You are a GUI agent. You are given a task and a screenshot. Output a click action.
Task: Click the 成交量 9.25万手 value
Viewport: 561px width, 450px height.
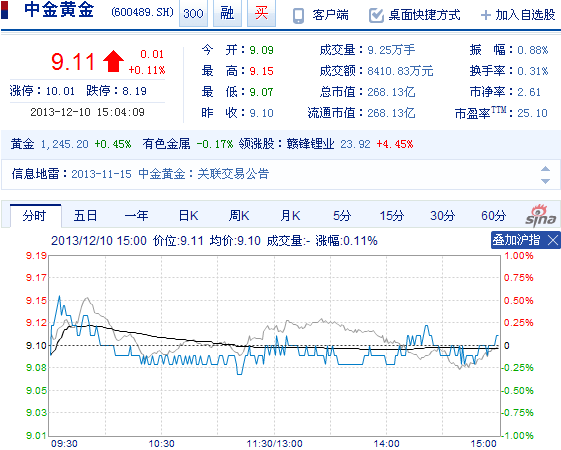[x=391, y=50]
